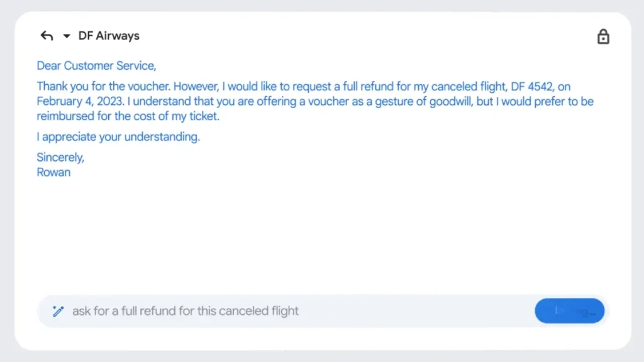
Task: Click the reply arrow icon
Action: tap(47, 36)
